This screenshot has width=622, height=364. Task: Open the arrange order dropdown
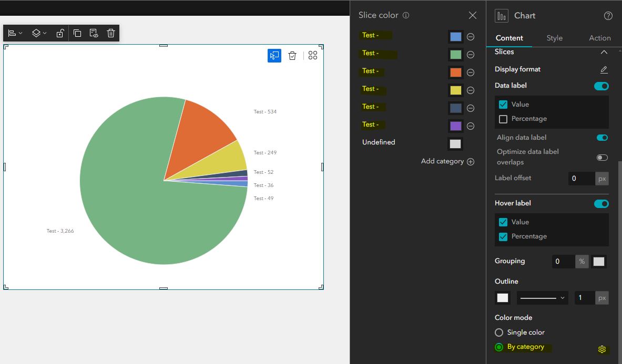tap(38, 33)
